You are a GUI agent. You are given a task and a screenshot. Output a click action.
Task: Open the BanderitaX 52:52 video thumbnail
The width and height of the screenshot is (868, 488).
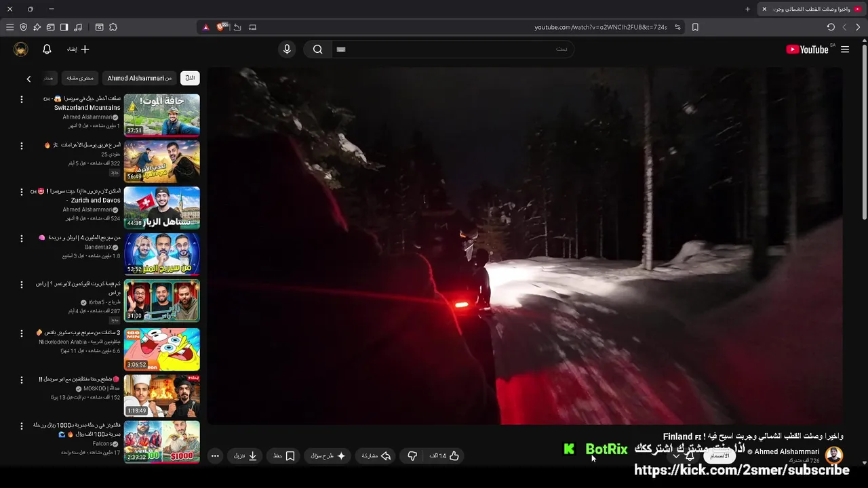(x=161, y=254)
